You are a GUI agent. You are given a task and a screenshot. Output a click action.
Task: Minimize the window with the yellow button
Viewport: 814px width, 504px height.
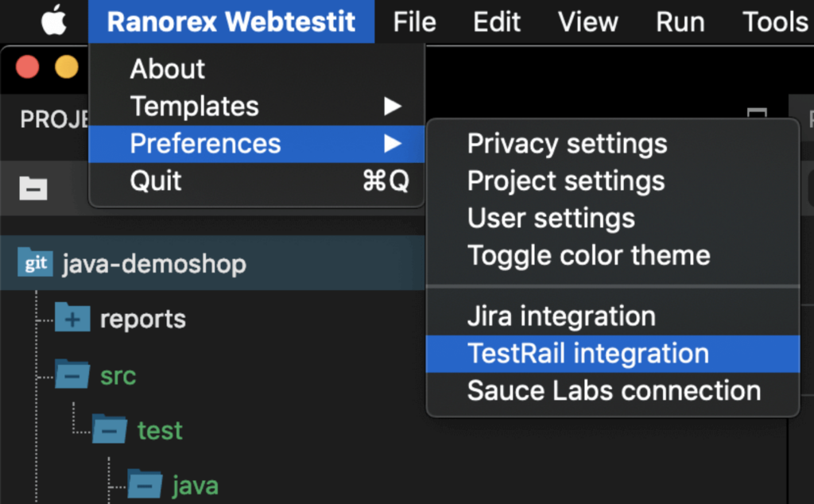click(67, 67)
